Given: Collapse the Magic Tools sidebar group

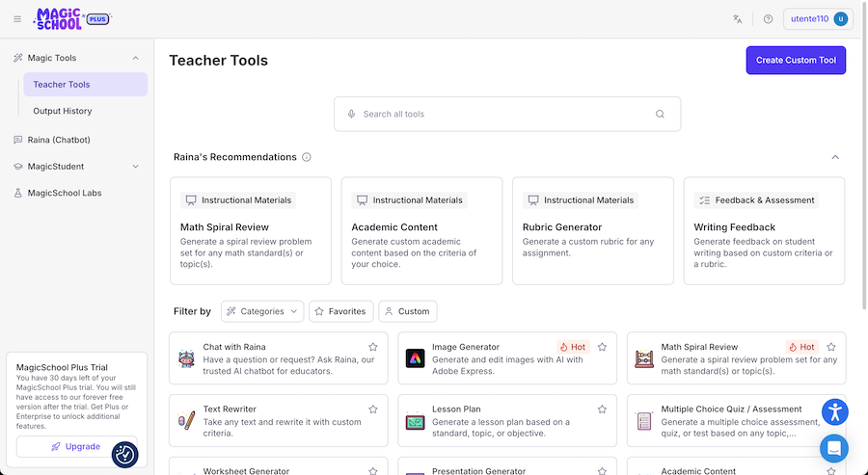Looking at the screenshot, I should pos(136,58).
